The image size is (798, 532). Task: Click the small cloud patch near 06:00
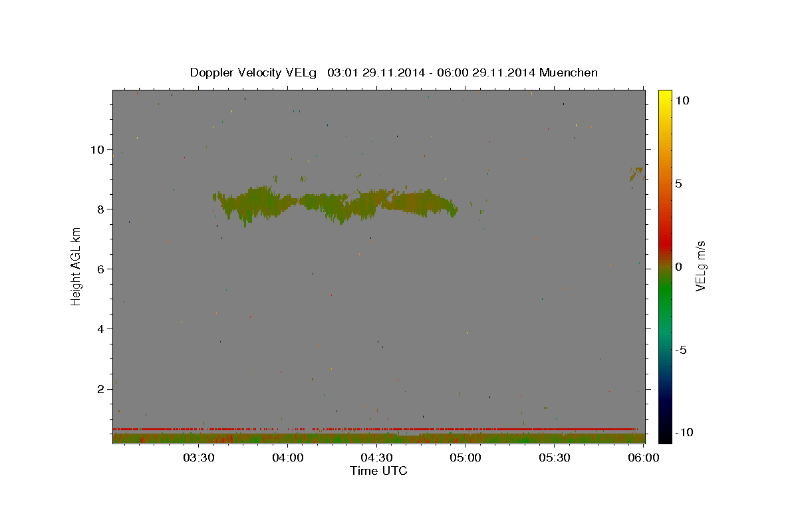tap(636, 174)
